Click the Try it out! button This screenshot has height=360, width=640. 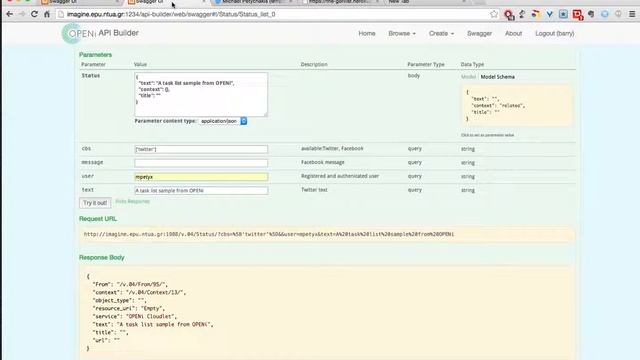tap(95, 203)
